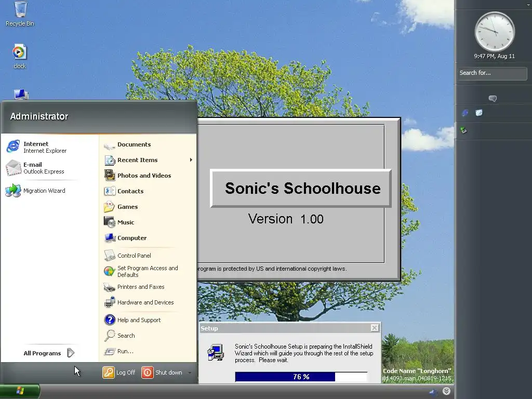This screenshot has width=532, height=399.
Task: Expand the Recent Items submenu arrow
Action: click(191, 160)
